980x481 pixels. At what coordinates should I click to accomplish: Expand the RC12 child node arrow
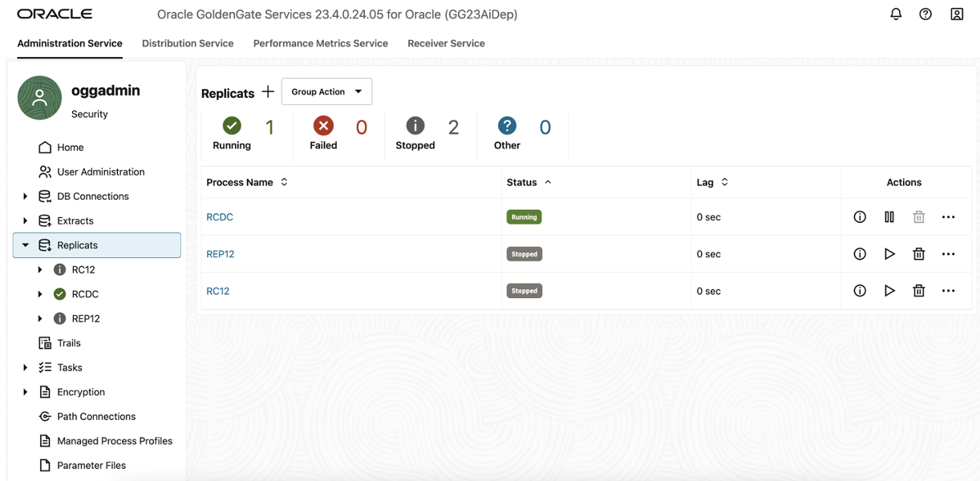pyautogui.click(x=40, y=270)
